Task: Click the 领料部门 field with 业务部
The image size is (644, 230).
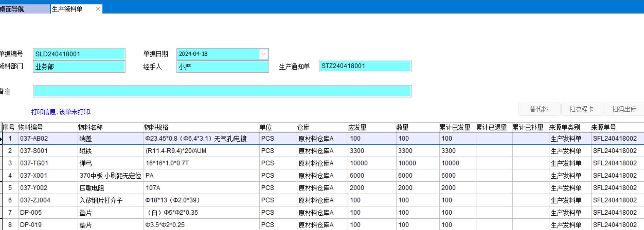Action: [x=79, y=66]
